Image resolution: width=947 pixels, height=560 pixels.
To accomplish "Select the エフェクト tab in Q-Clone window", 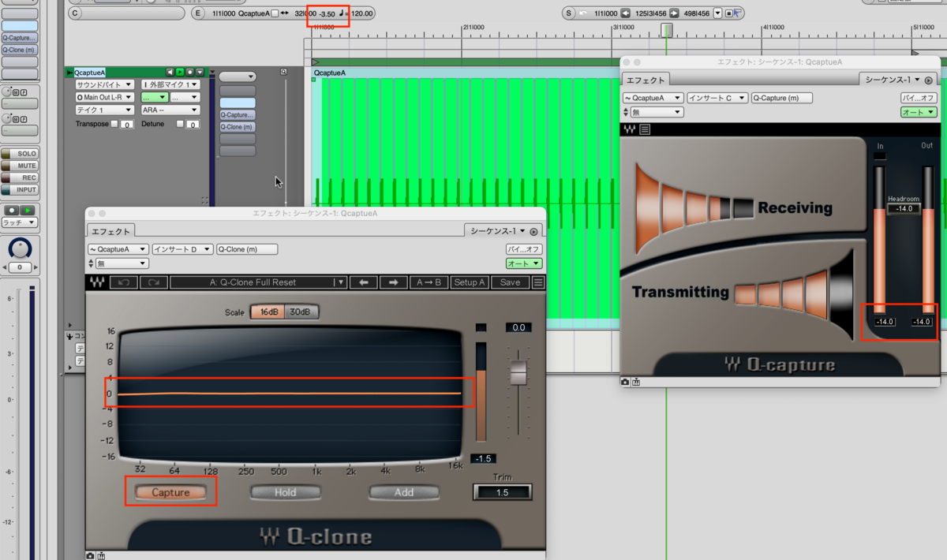I will (x=110, y=231).
